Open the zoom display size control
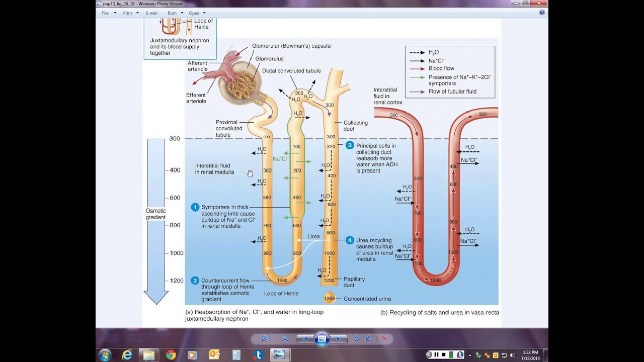The height and width of the screenshot is (362, 644). 266,339
